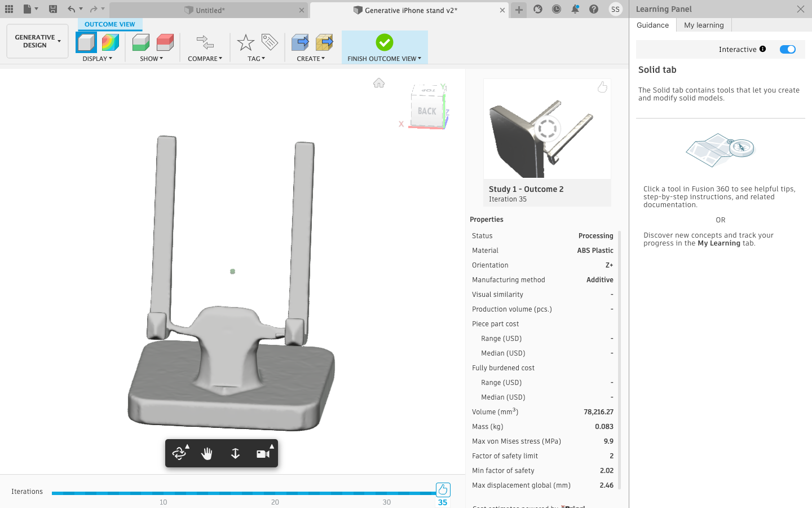Click the first Create icon with blue arrow

coord(300,42)
